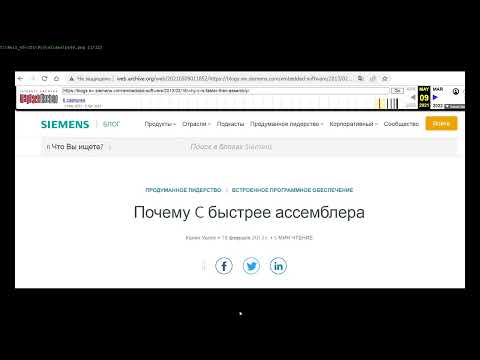This screenshot has height=360, width=480.
Task: Click the Siemens logo
Action: [x=65, y=124]
